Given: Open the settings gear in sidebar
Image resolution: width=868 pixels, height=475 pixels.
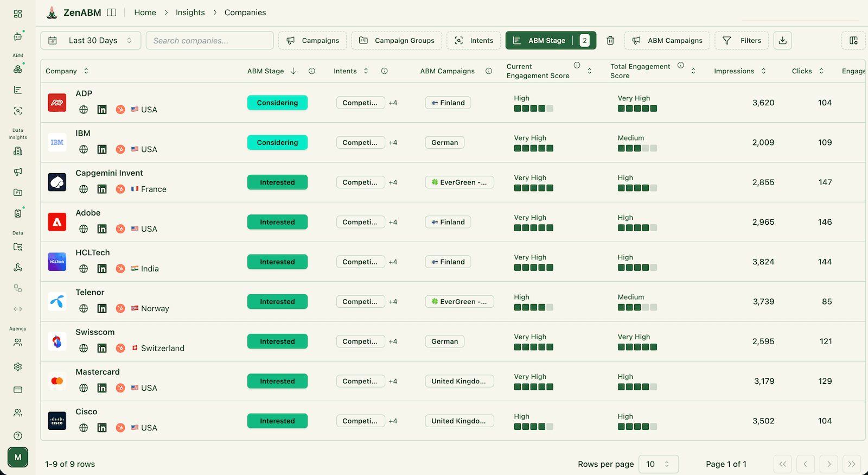Looking at the screenshot, I should tap(18, 366).
